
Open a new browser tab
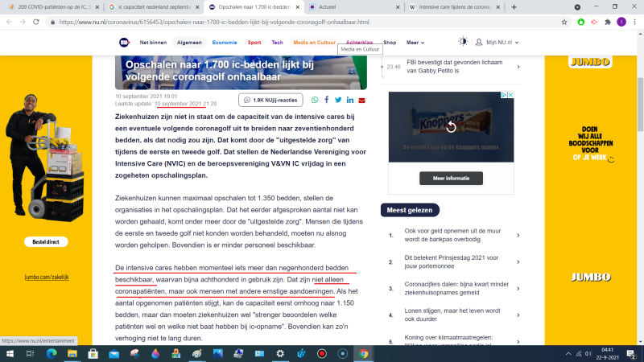tap(514, 7)
